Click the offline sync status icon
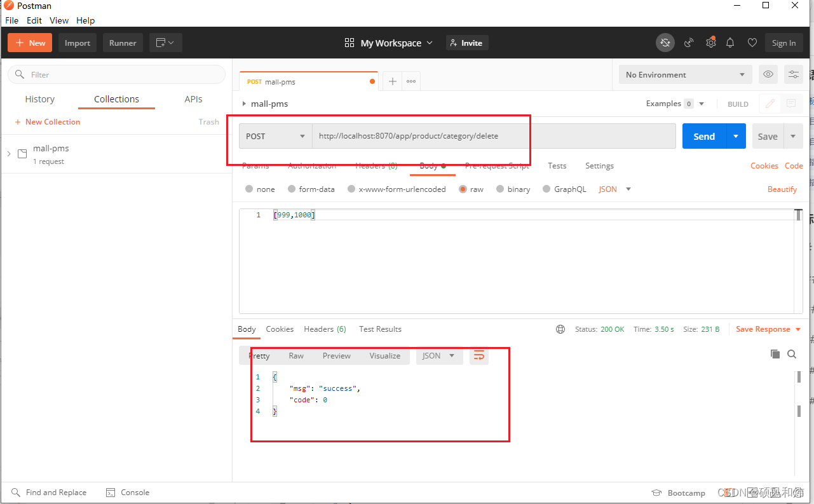814x504 pixels. 665,43
